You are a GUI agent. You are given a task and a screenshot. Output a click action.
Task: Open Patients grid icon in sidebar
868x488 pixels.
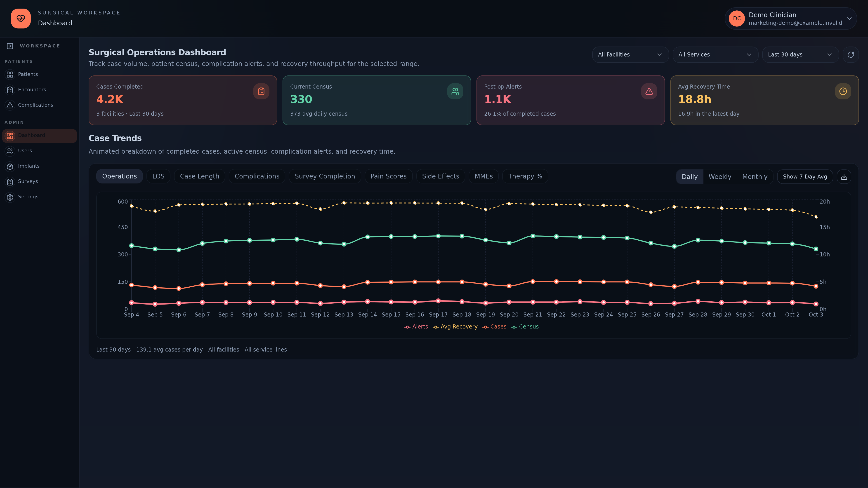(10, 74)
